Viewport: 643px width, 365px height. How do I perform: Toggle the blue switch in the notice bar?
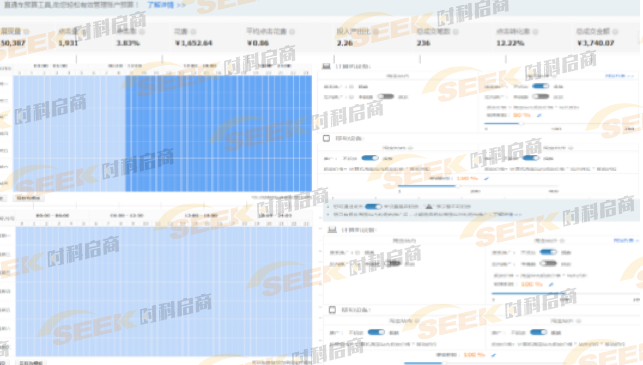373,206
